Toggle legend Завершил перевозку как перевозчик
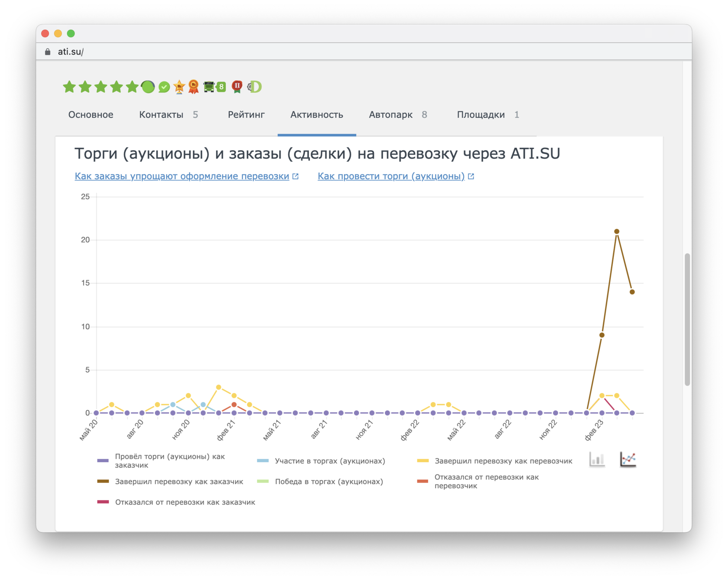728x580 pixels. pyautogui.click(x=494, y=461)
